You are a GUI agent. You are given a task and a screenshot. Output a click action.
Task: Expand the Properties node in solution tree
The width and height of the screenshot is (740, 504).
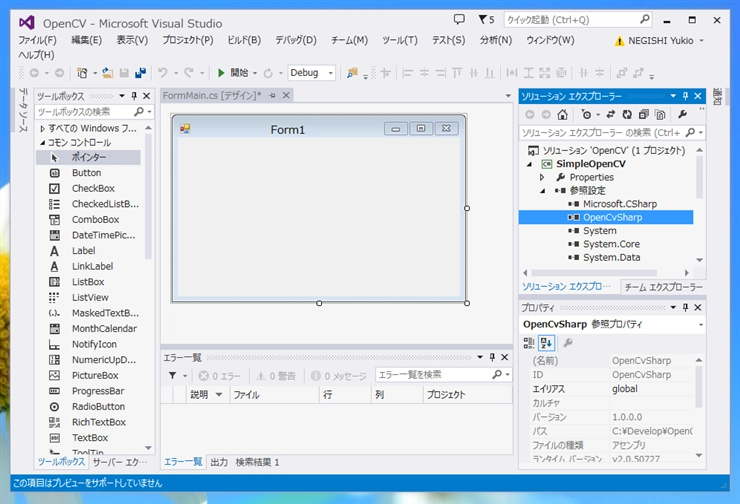(542, 177)
